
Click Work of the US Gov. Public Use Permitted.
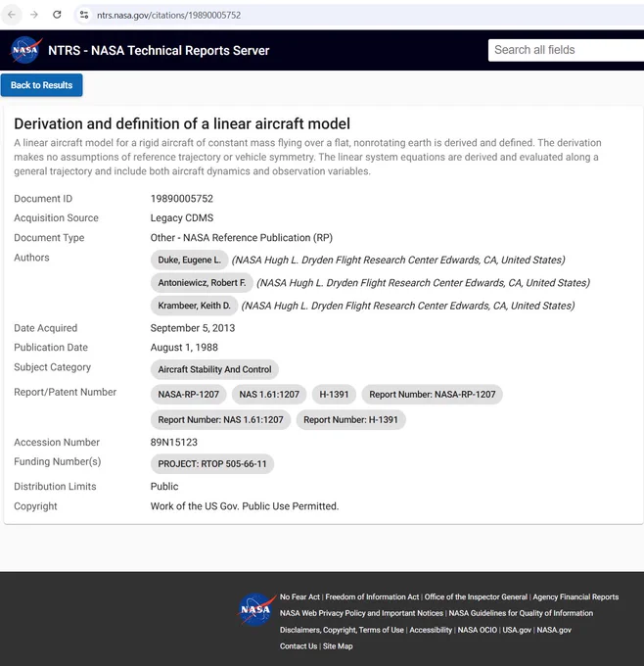[245, 506]
